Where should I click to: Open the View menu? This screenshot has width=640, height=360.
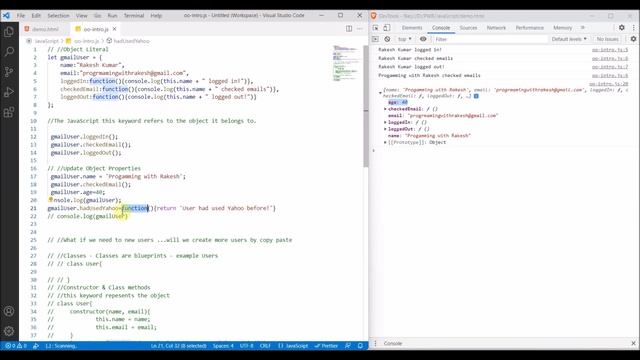click(x=82, y=16)
